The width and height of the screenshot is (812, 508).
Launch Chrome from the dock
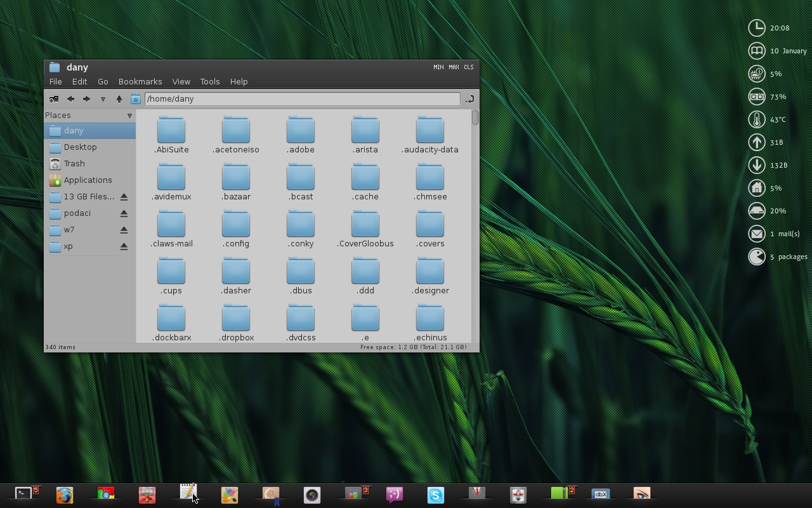(106, 494)
